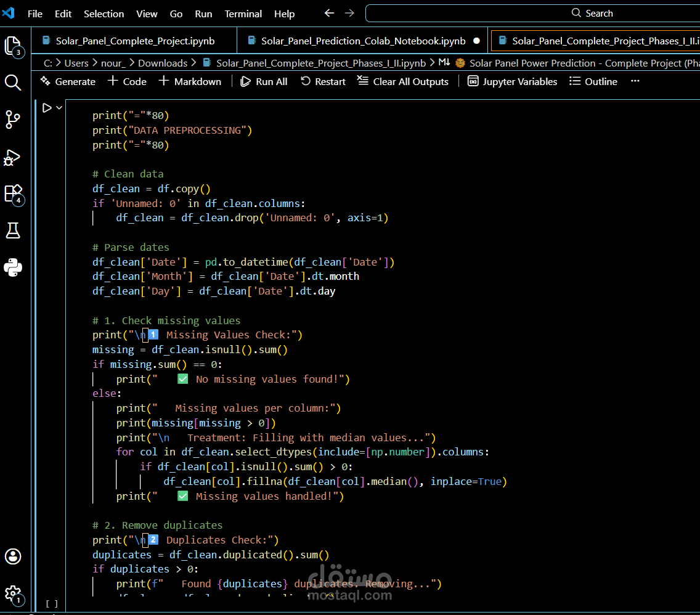Expand the run cell options dropdown
Viewport: 700px width, 615px height.
pos(59,108)
